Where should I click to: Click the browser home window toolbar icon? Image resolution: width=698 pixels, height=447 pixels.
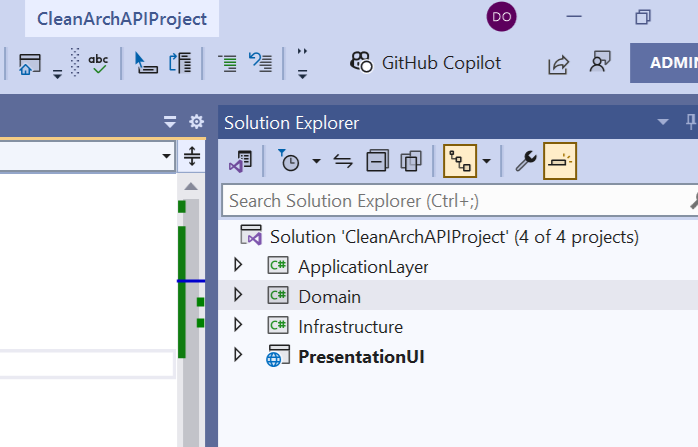click(30, 64)
